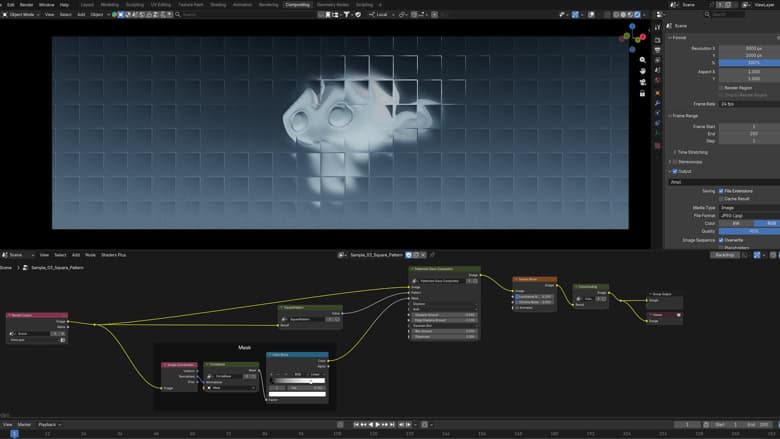Toggle the Overwrite checkbox
This screenshot has height=439, width=780.
[x=721, y=240]
